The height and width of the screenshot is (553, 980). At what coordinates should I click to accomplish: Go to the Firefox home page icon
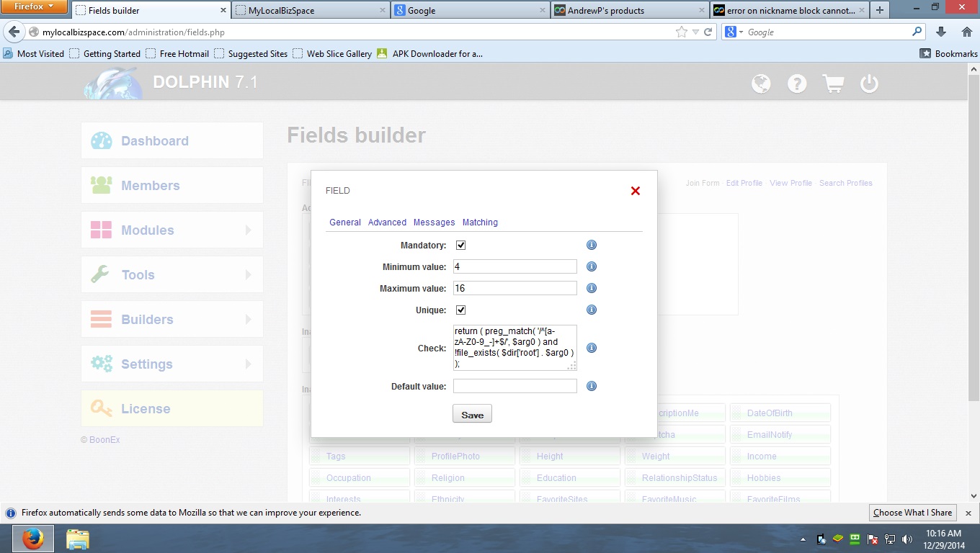tap(967, 32)
